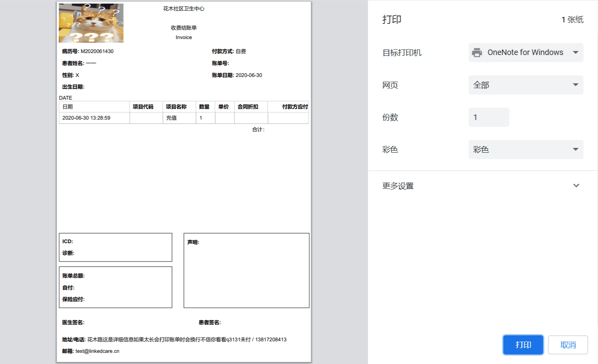
Task: Click the 充值 cell in the table row
Action: tap(171, 118)
